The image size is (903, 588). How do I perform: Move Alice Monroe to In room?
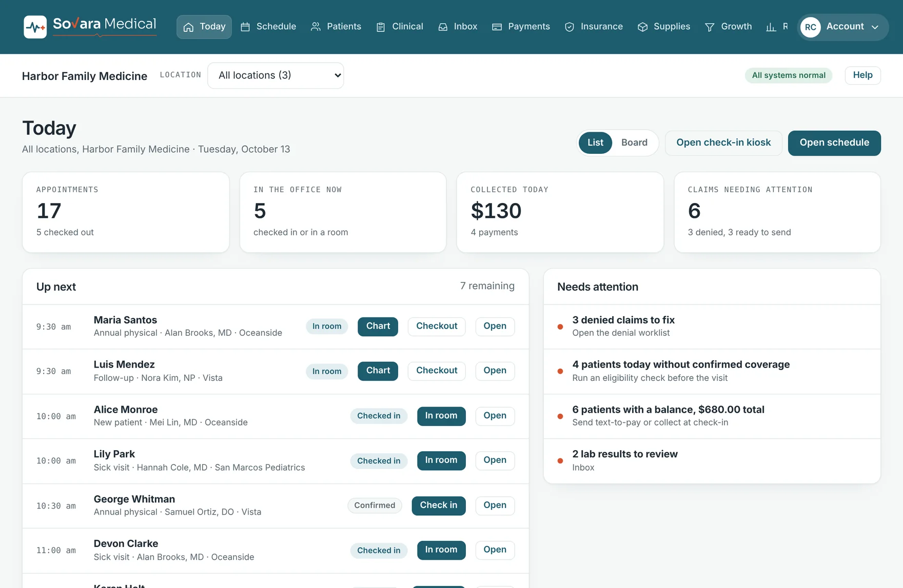coord(441,416)
